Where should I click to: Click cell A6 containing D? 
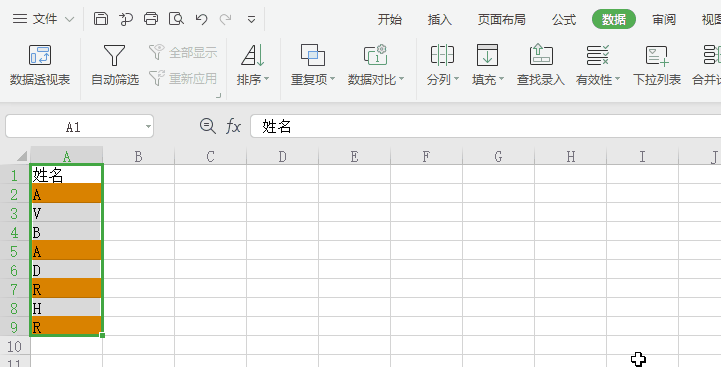point(67,270)
